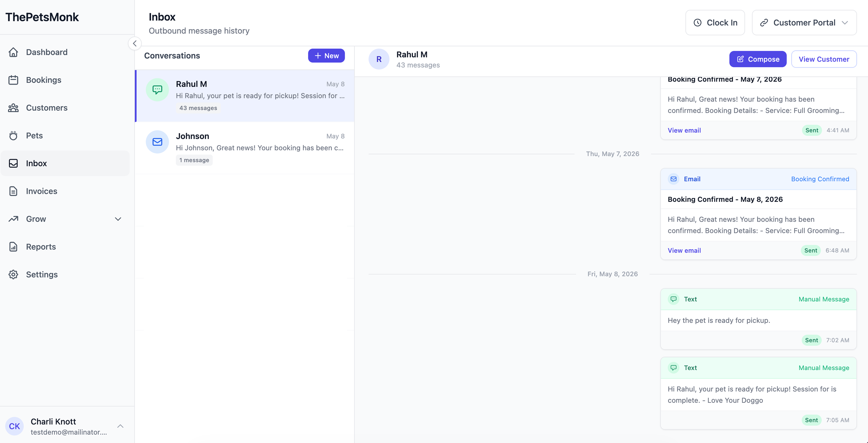
Task: Start a New conversation
Action: point(326,56)
